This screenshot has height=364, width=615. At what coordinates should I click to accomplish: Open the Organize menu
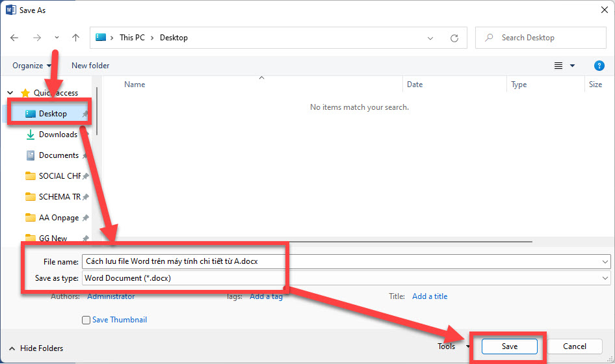click(x=31, y=66)
